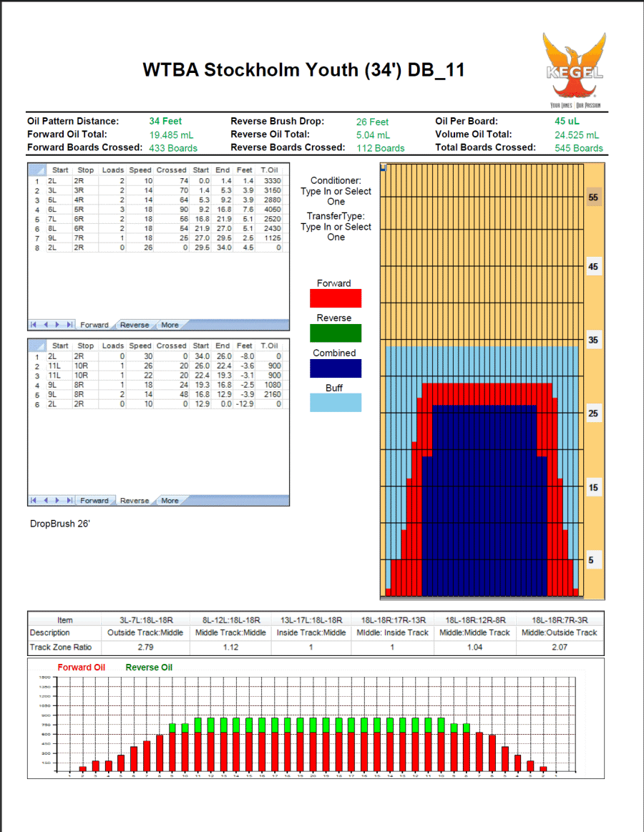The width and height of the screenshot is (644, 832).
Task: Select Conditioner 'Type In or Select One' field
Action: (x=336, y=196)
